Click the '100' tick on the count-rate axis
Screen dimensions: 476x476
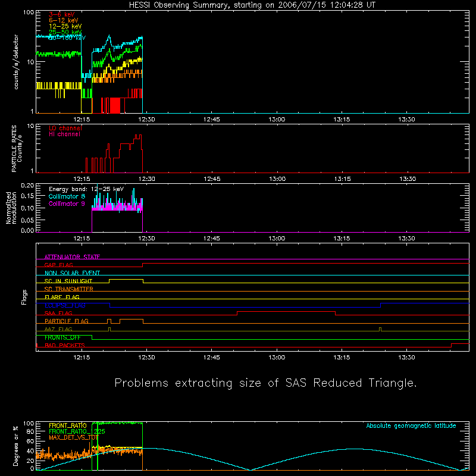pos(29,12)
